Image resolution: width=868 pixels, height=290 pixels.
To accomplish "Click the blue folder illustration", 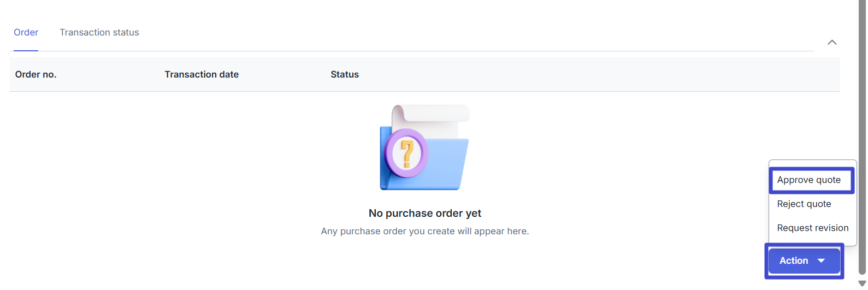I will [448, 164].
